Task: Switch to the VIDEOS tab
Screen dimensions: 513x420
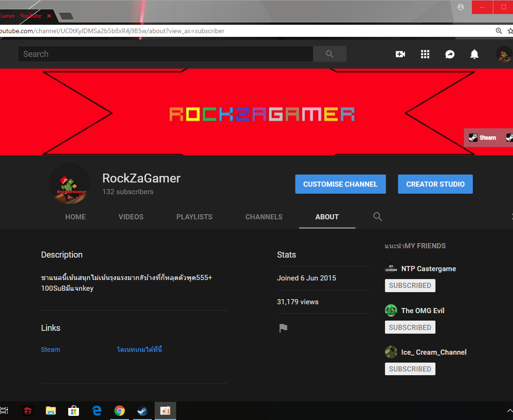Action: (x=131, y=217)
